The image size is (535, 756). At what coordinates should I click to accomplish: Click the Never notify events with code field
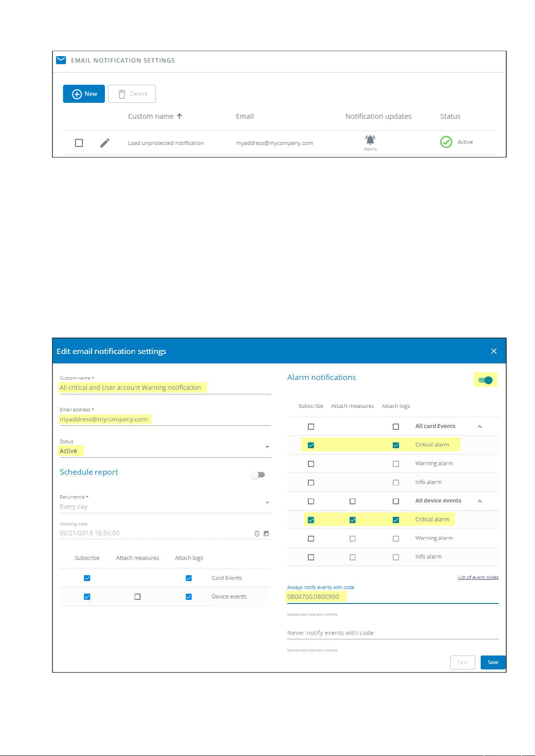[393, 633]
